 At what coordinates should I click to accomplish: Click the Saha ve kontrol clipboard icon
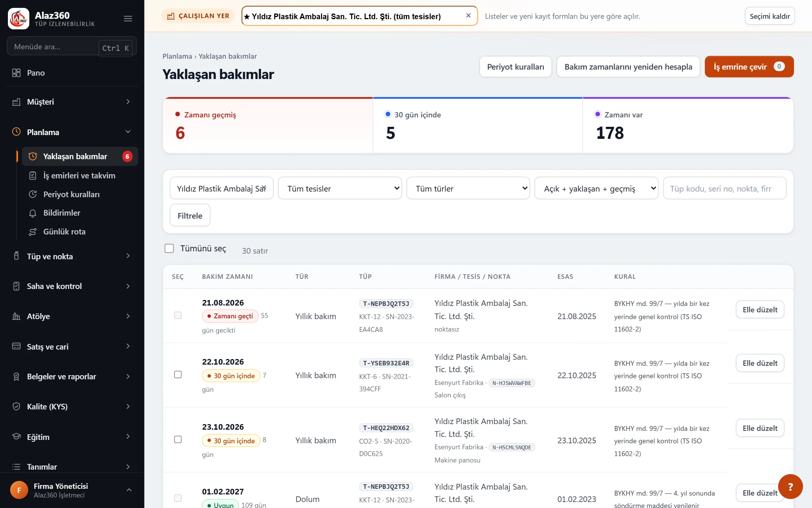click(x=16, y=286)
